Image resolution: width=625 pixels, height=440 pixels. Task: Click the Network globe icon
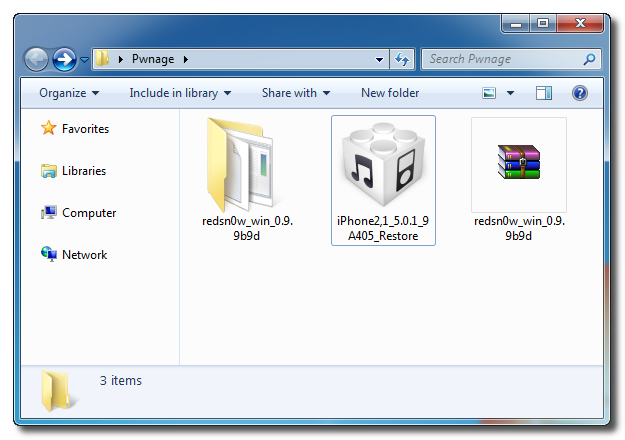49,254
